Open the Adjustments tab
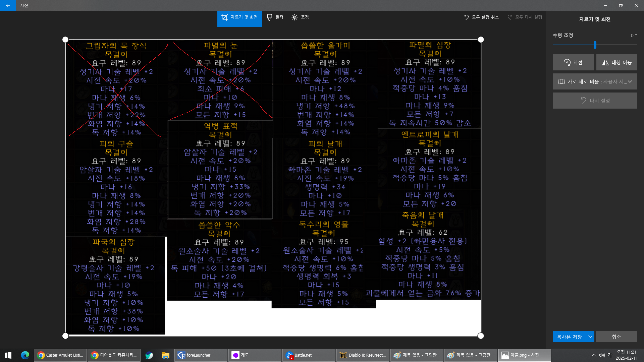This screenshot has width=644, height=362. (300, 17)
